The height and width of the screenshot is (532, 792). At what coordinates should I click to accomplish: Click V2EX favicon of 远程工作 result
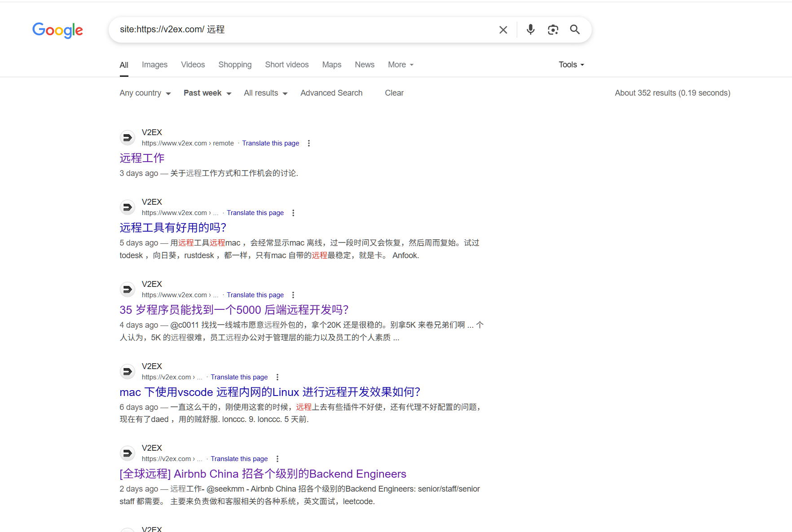[128, 137]
